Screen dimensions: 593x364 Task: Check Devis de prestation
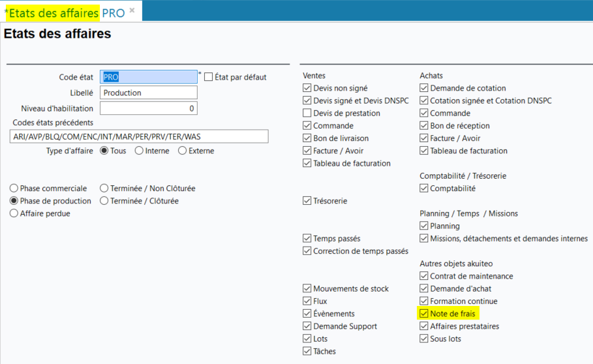click(x=307, y=113)
